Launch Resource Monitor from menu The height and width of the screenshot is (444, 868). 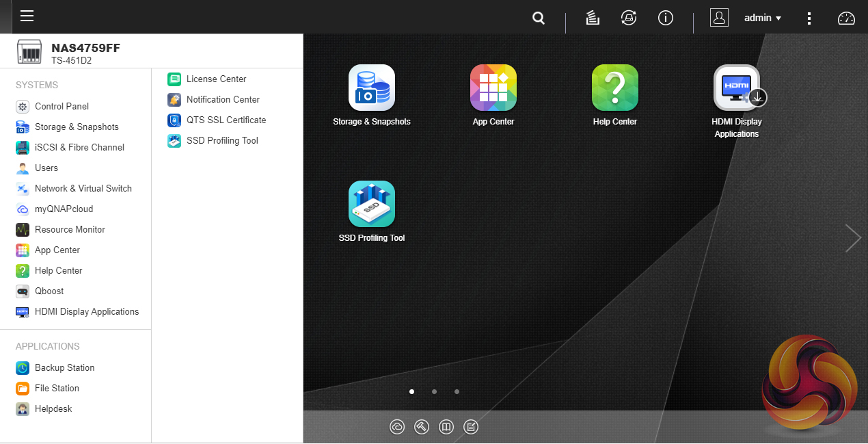(61, 230)
